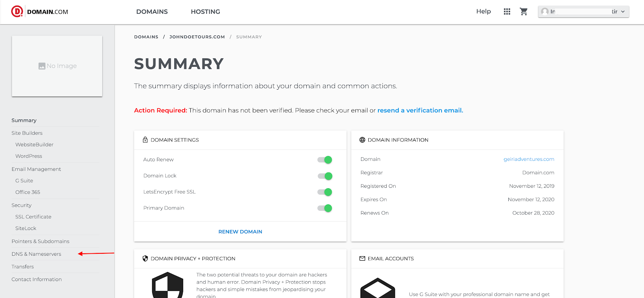
Task: Click the G Suite box graphic
Action: (x=378, y=288)
